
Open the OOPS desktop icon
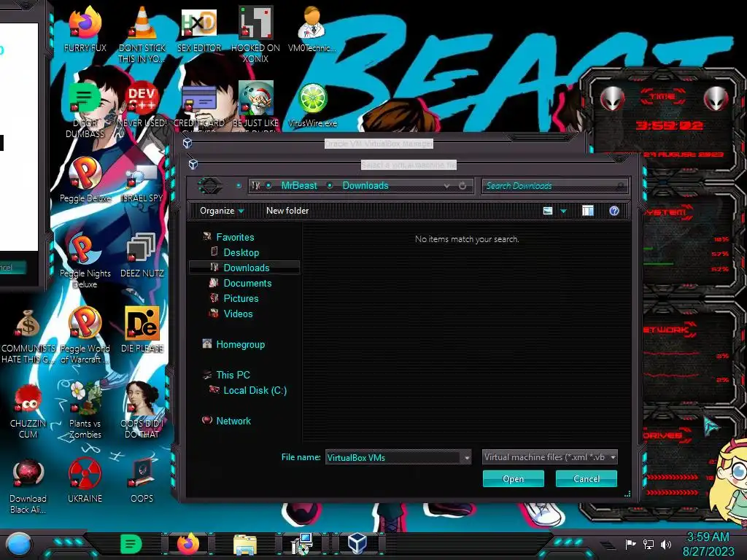pyautogui.click(x=142, y=481)
